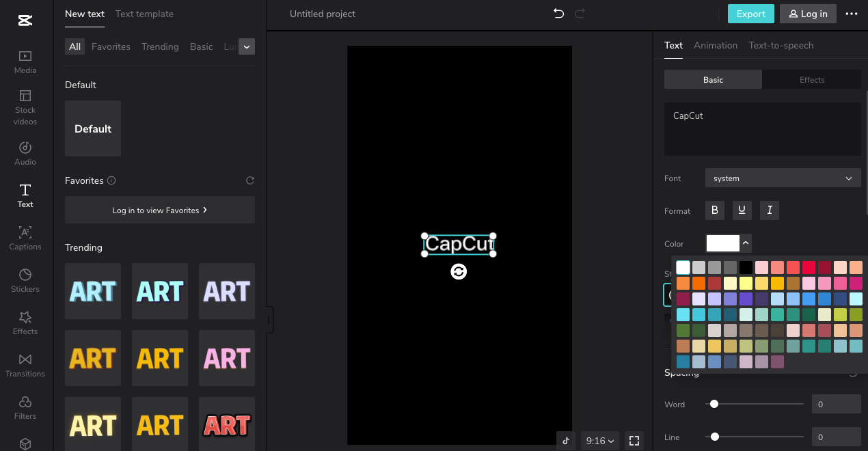Click the Log in button
The image size is (868, 451).
(x=808, y=14)
